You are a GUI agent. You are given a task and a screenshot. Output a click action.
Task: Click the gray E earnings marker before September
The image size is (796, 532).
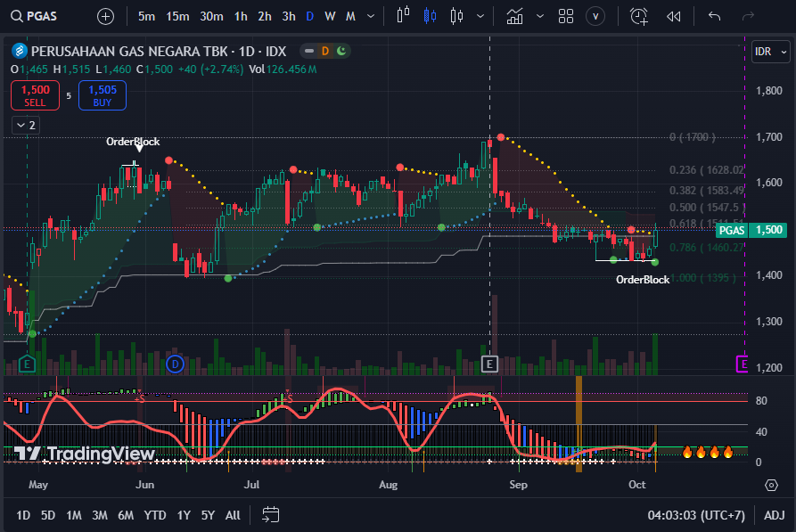(x=489, y=364)
